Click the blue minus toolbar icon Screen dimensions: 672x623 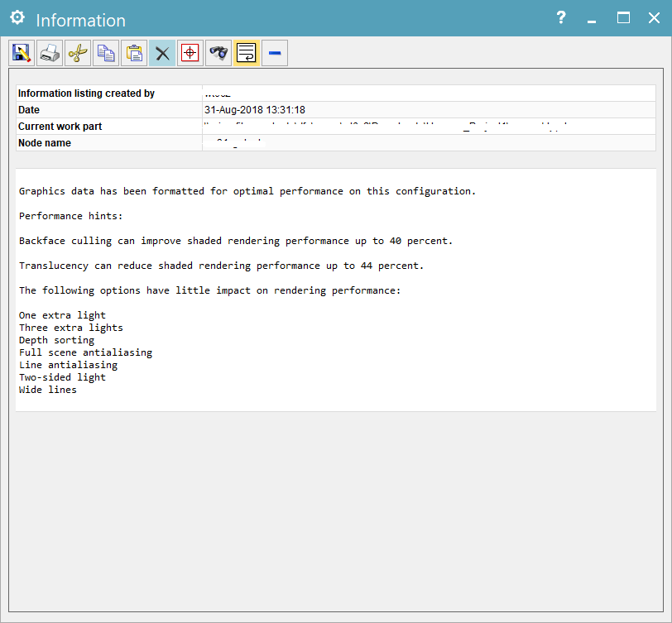pos(275,54)
